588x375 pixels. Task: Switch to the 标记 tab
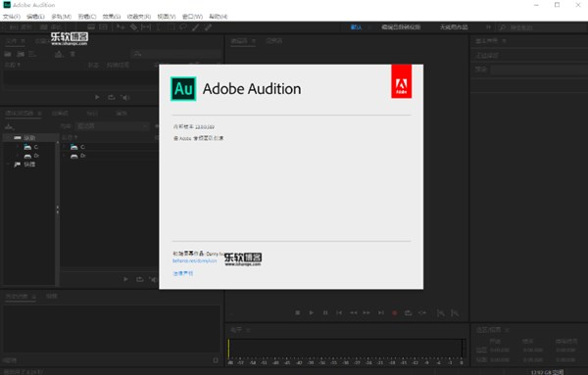[92, 114]
